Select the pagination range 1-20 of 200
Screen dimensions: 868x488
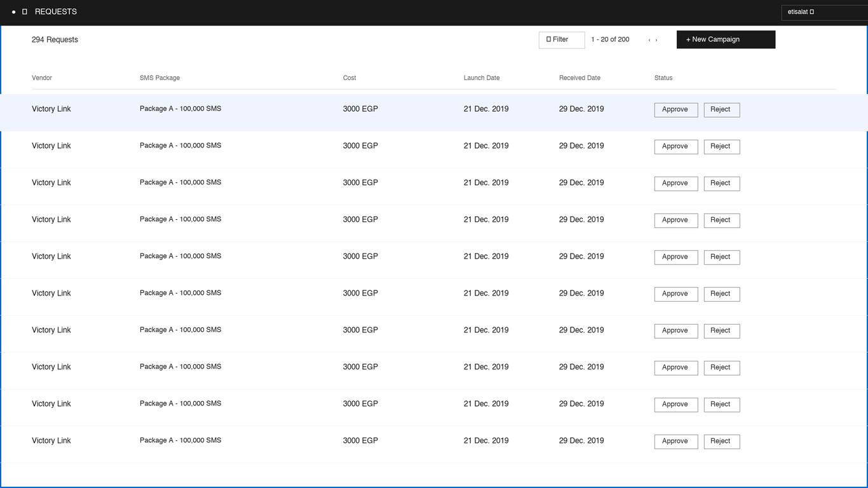point(609,39)
